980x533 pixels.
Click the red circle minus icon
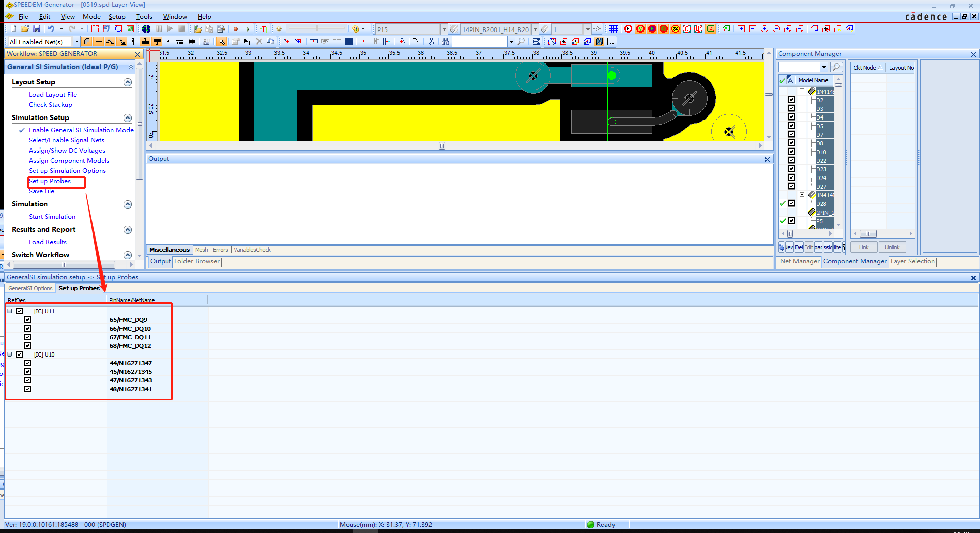(x=776, y=29)
